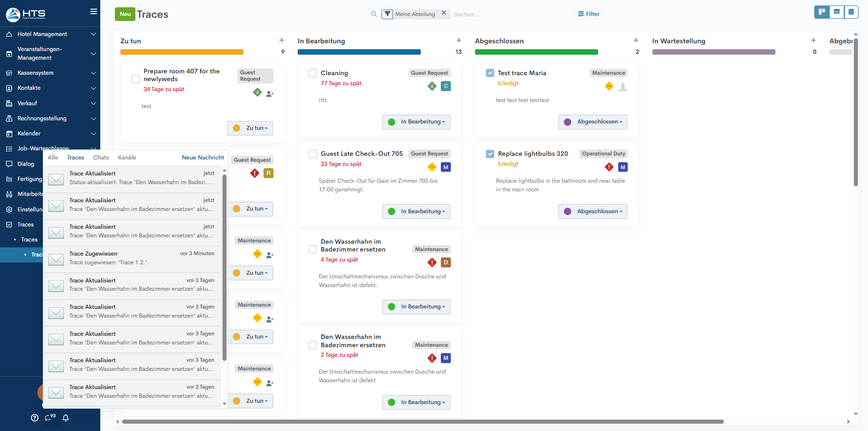Open the notifications bell icon
This screenshot has width=868, height=431.
(66, 418)
